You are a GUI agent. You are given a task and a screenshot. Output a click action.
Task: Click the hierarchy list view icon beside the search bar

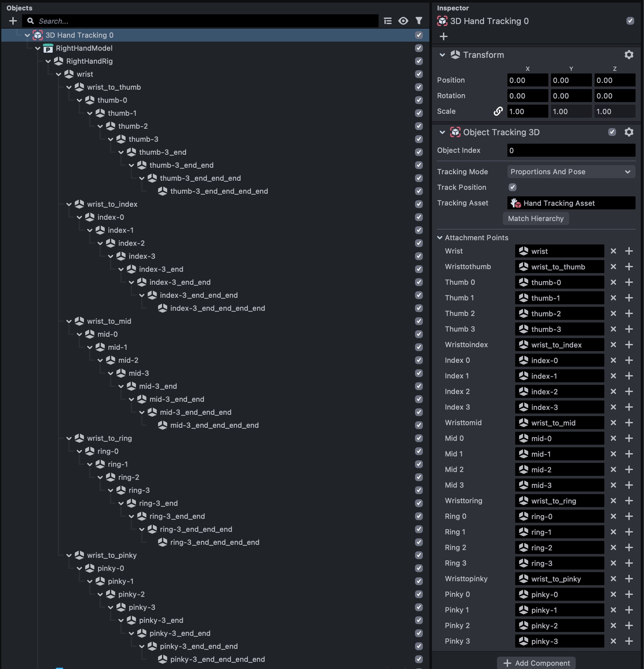[x=388, y=21]
